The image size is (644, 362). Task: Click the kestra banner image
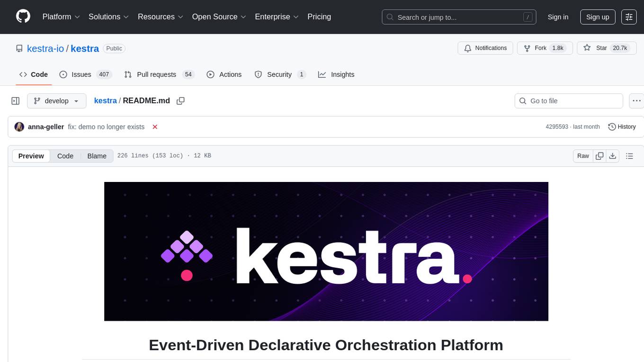point(326,251)
